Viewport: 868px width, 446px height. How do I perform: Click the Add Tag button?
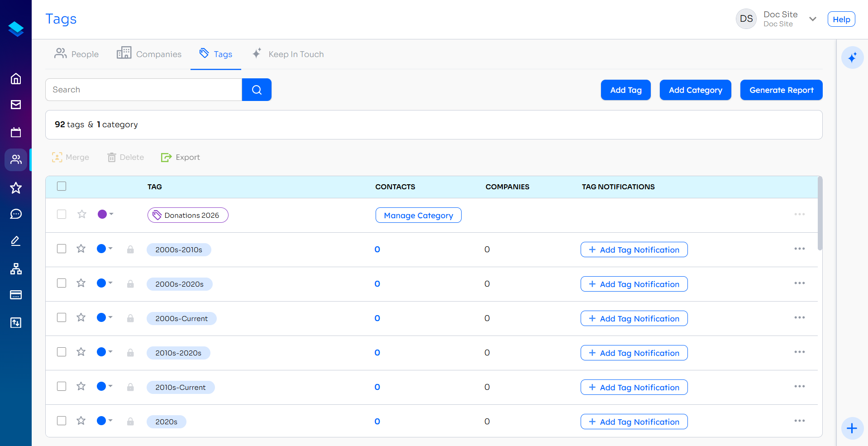point(626,90)
